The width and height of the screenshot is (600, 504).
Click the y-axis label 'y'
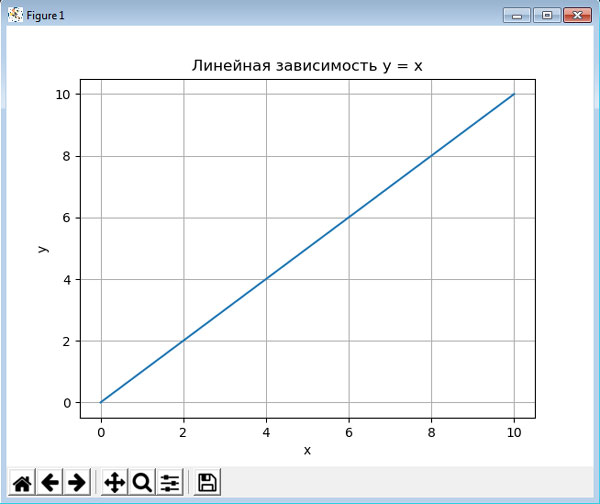pos(42,249)
